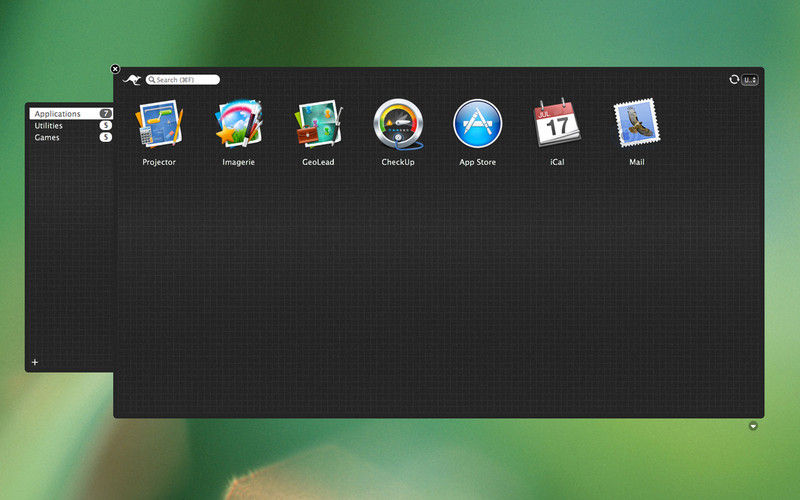The width and height of the screenshot is (800, 500).
Task: Click the kangaroo logo icon
Action: pos(132,80)
